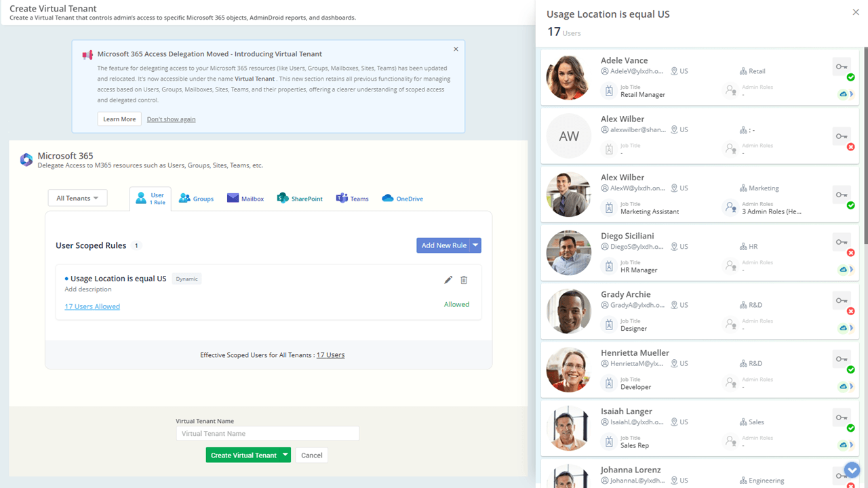The width and height of the screenshot is (868, 488).
Task: Click the Microsoft 365 logo icon
Action: coord(26,160)
